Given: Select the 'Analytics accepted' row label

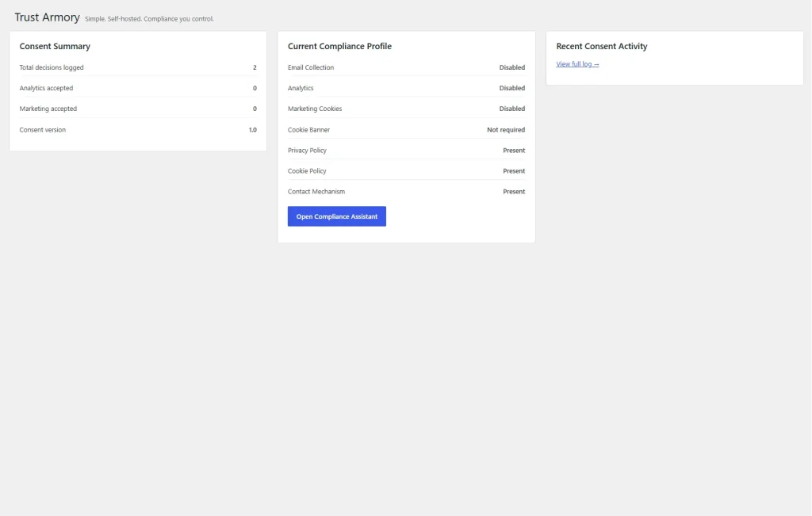Looking at the screenshot, I should (x=46, y=88).
